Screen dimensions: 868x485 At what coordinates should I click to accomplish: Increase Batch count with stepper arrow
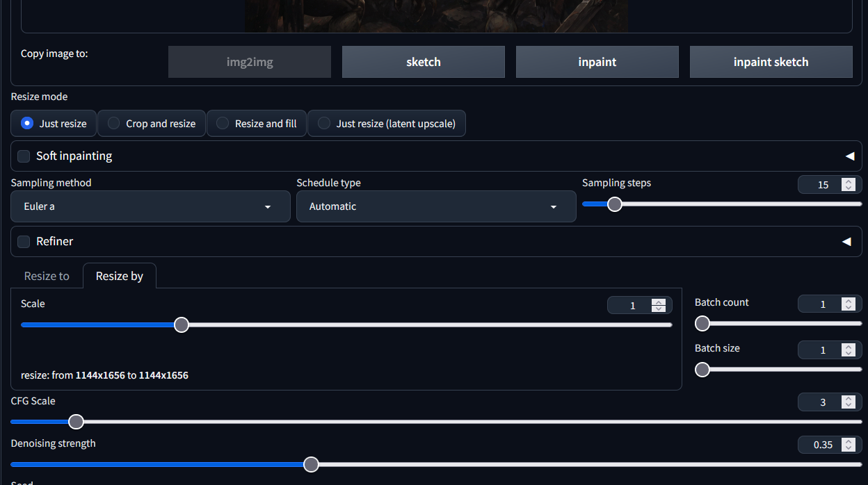848,301
